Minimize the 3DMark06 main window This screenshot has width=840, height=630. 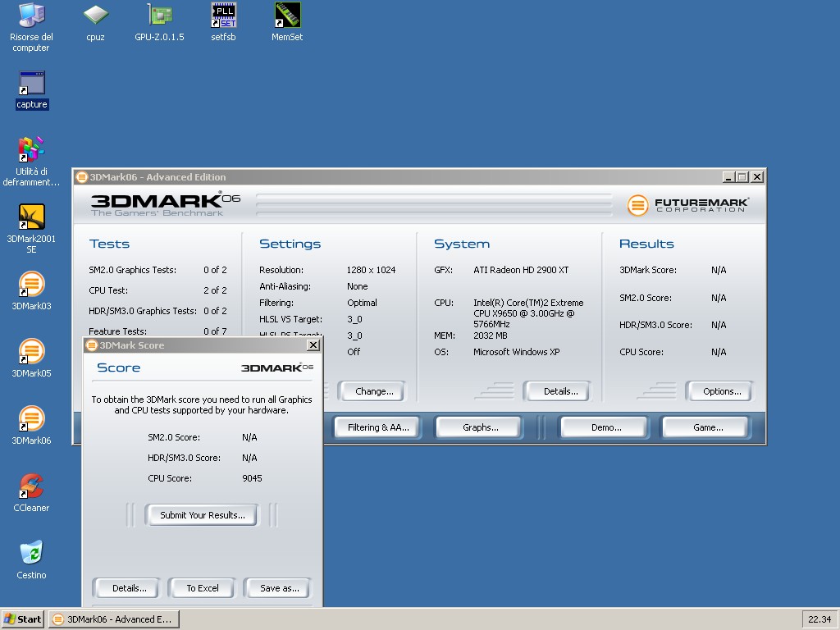tap(728, 177)
